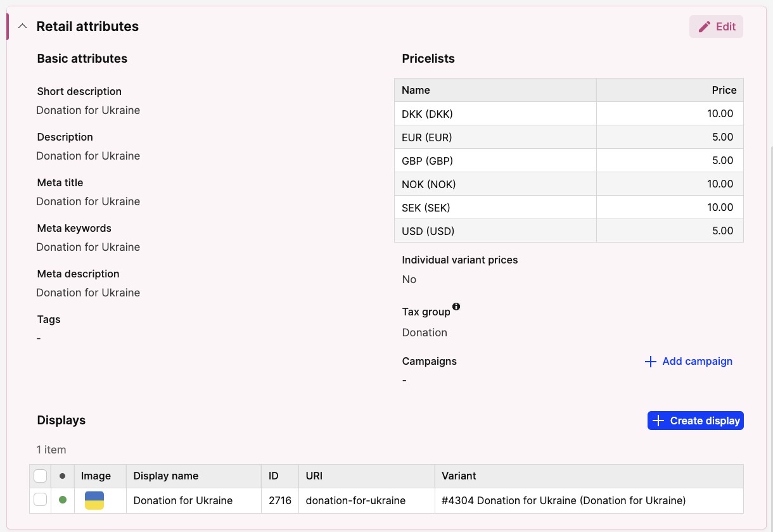The image size is (773, 532).
Task: Click the Add campaign link
Action: pyautogui.click(x=688, y=362)
